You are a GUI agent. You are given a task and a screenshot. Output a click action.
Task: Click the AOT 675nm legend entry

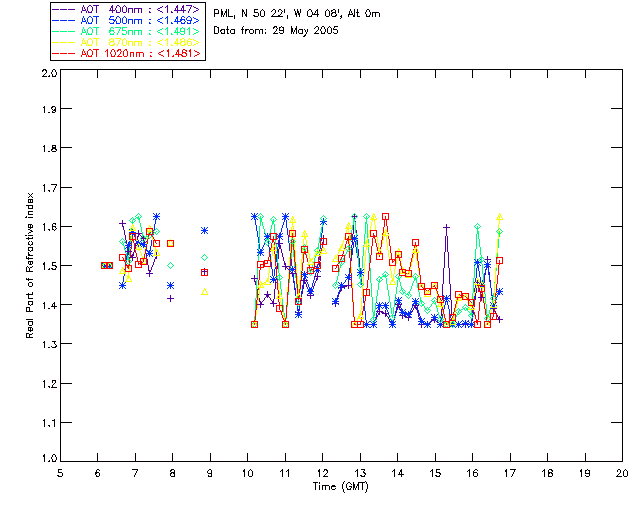pyautogui.click(x=127, y=31)
